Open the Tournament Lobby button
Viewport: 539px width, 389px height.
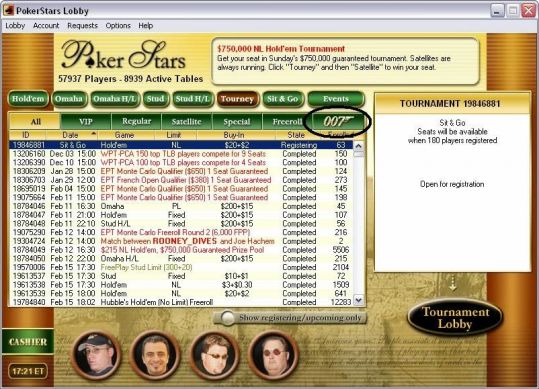point(454,318)
